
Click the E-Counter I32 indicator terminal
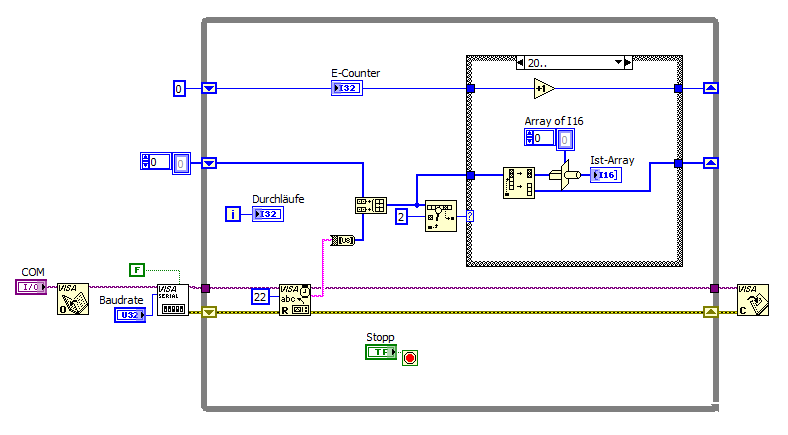pos(347,88)
